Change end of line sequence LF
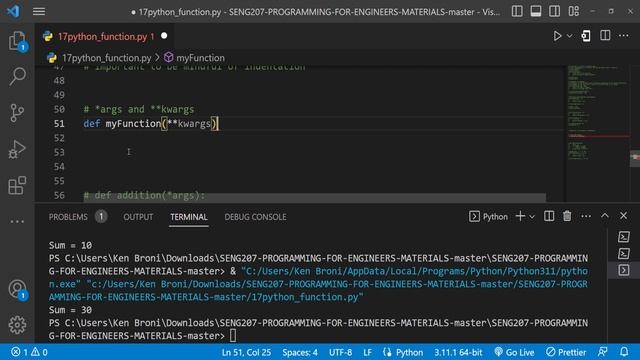 367,352
